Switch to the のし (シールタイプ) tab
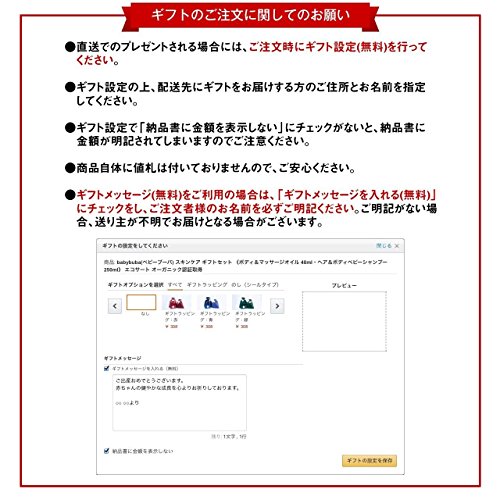Screen dimensions: 500x500 pyautogui.click(x=255, y=285)
